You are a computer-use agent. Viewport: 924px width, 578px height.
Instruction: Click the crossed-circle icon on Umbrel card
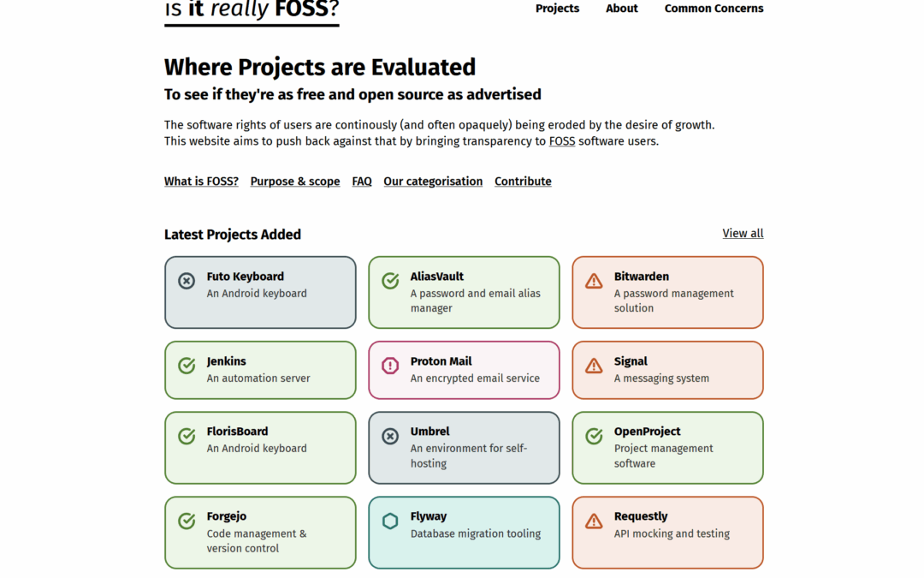pos(390,436)
